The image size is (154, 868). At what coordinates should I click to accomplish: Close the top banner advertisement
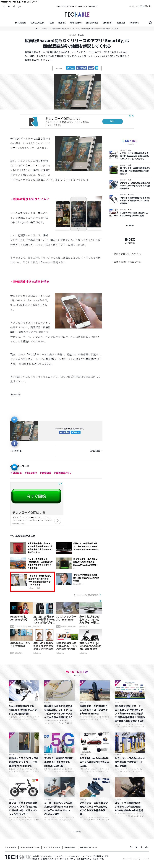[133, 116]
